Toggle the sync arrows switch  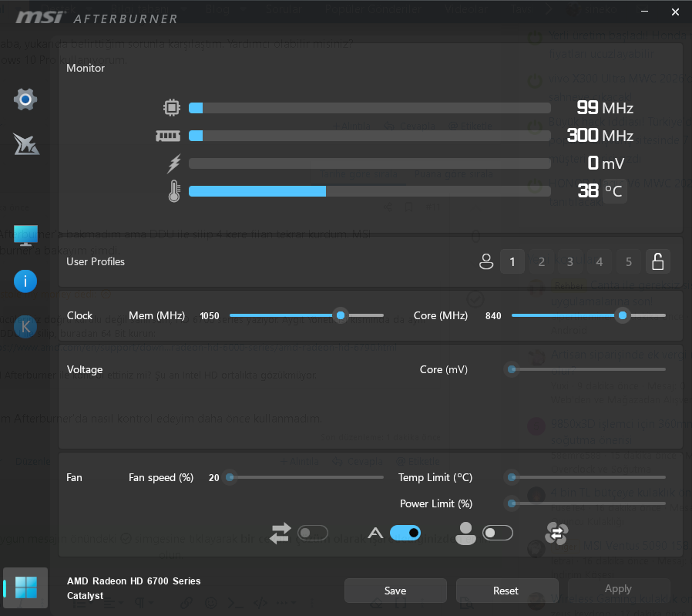point(313,533)
